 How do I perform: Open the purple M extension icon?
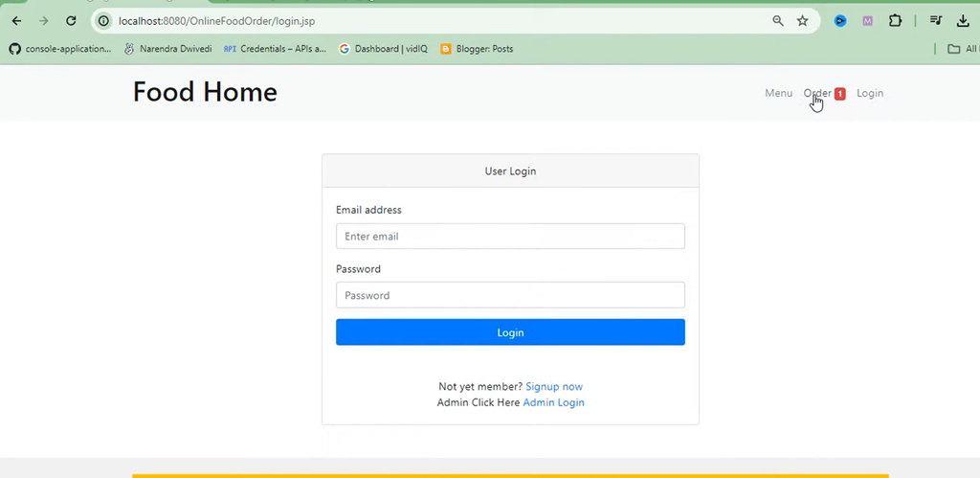[x=867, y=21]
